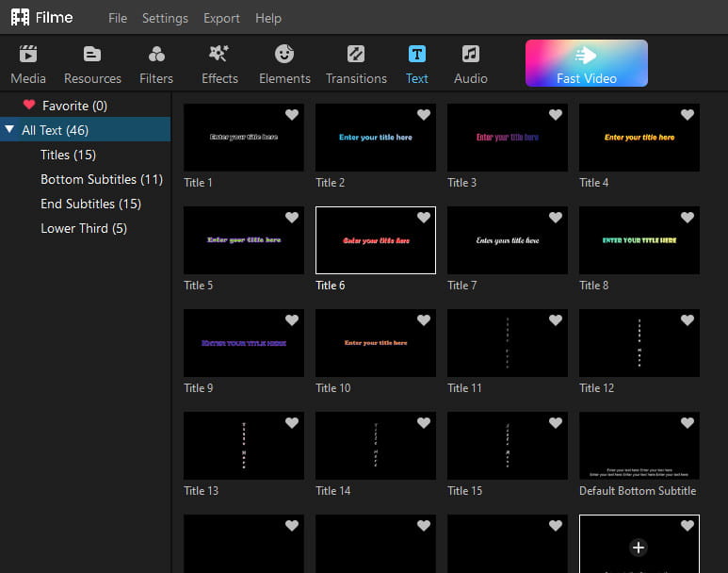
Task: Favorite Title 1 with heart icon
Action: (292, 115)
